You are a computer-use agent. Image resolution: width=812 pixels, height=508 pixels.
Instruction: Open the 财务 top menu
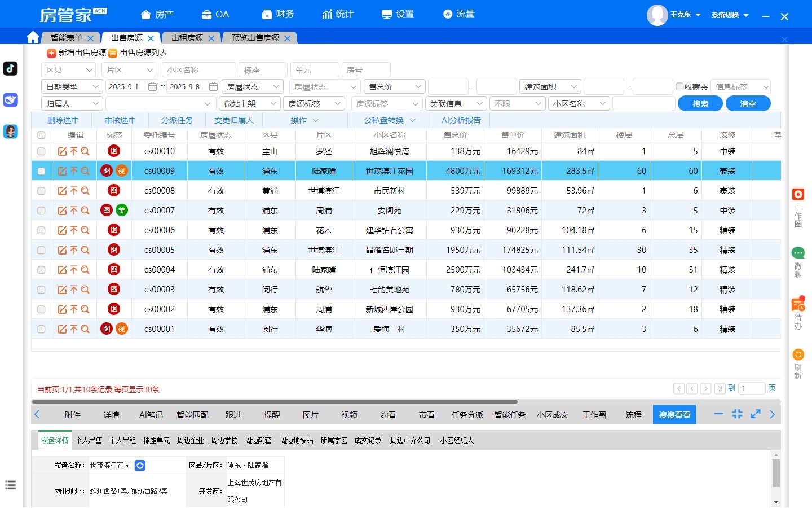(x=278, y=14)
